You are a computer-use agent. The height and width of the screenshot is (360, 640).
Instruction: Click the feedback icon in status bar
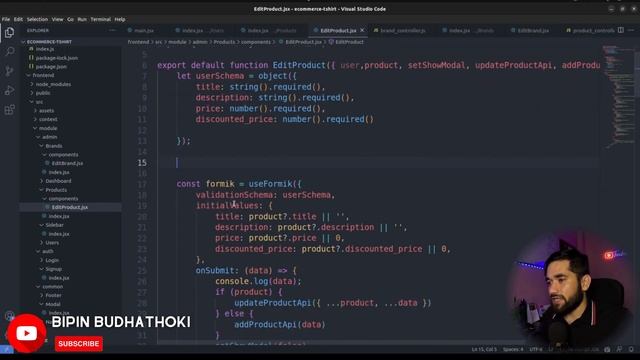[619, 349]
